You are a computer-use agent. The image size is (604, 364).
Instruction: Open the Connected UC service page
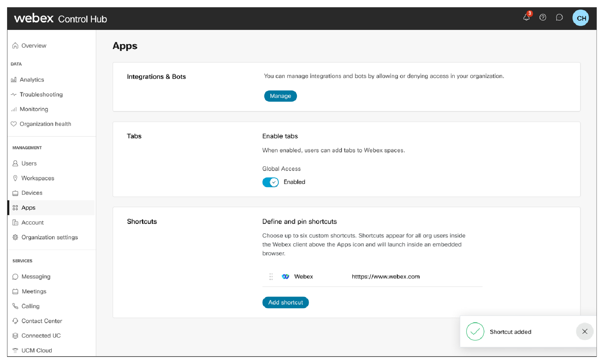point(41,335)
